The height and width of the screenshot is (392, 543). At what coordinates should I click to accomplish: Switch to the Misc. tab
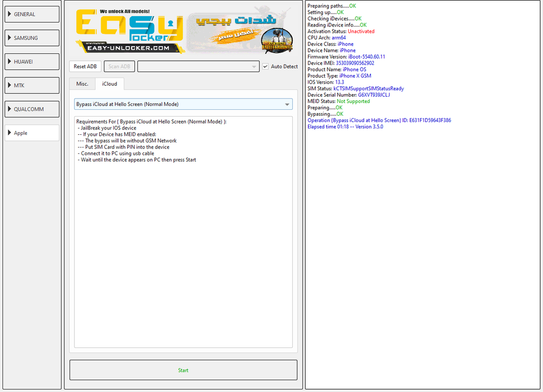point(82,84)
